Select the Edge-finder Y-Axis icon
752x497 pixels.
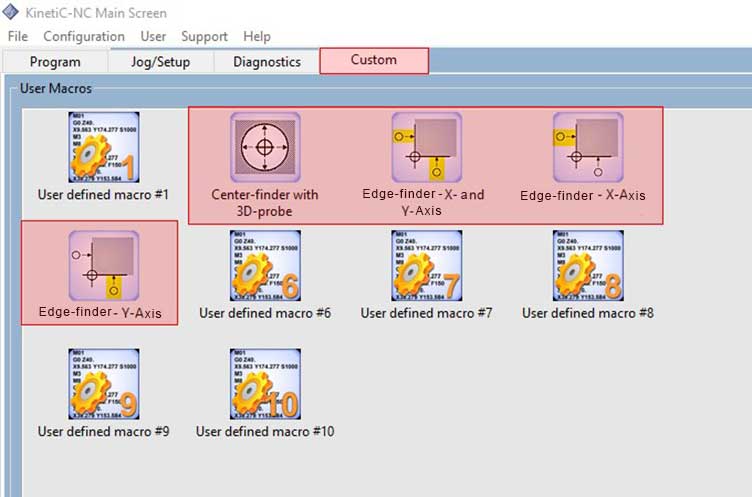point(104,266)
